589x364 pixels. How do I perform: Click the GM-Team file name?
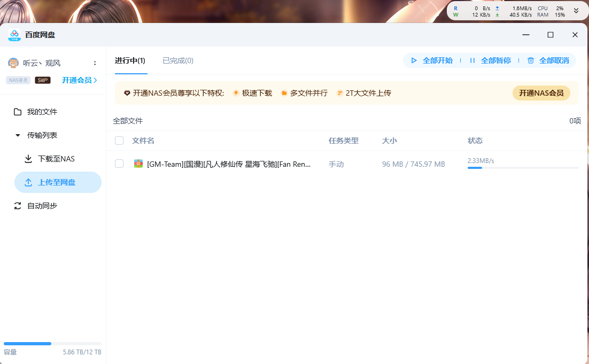(229, 164)
